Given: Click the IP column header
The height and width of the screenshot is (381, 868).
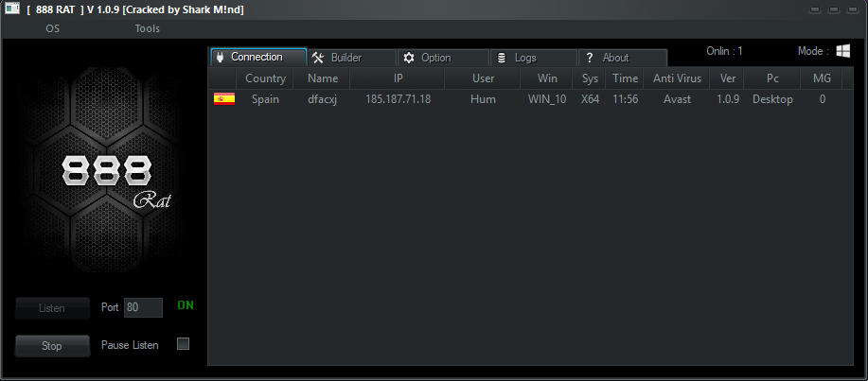Looking at the screenshot, I should pyautogui.click(x=398, y=78).
